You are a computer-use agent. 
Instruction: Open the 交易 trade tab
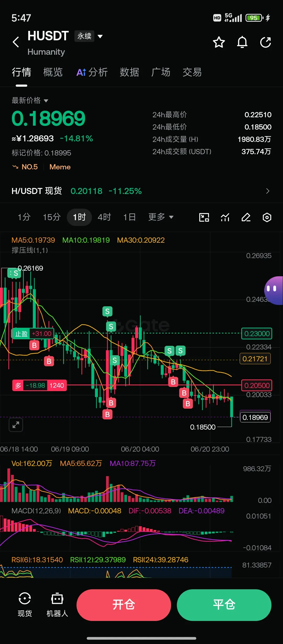point(192,72)
